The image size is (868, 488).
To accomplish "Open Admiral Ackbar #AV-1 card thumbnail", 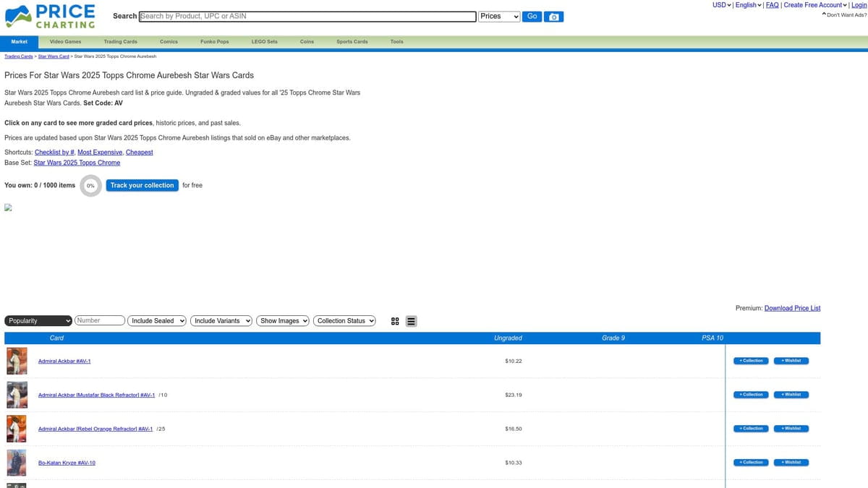I will point(17,361).
